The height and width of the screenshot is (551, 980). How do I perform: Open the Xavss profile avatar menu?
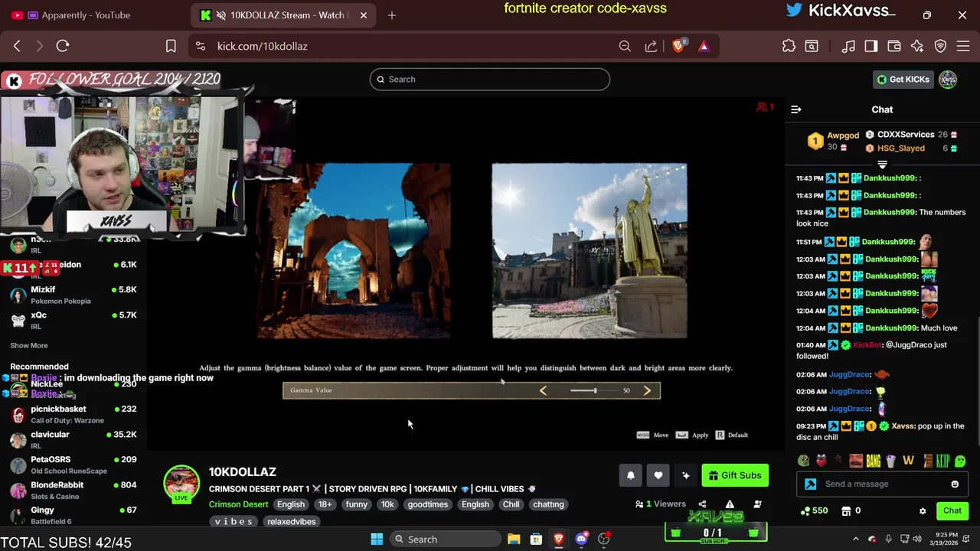coord(948,80)
